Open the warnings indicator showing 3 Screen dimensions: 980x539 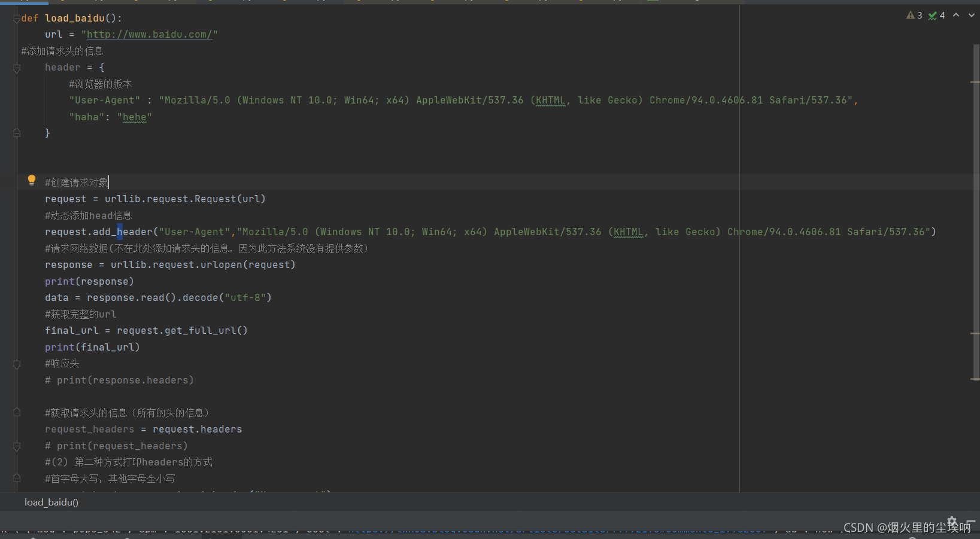point(914,16)
